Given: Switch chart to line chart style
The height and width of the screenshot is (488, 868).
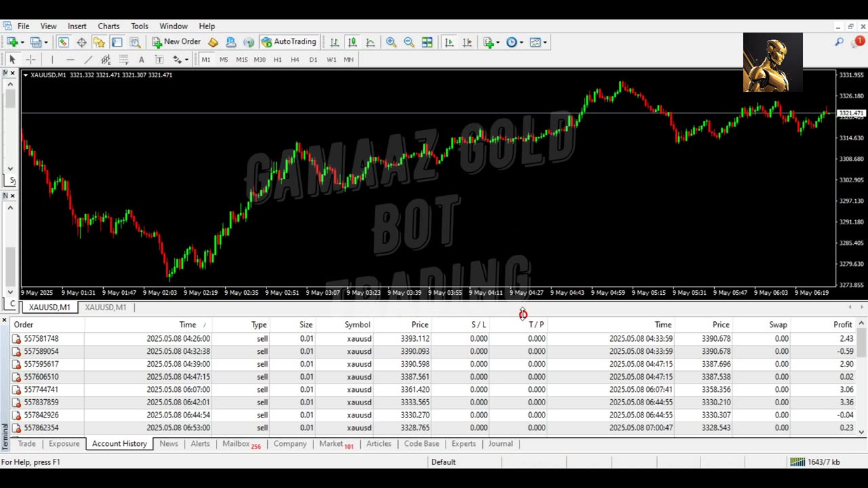Looking at the screenshot, I should tap(370, 42).
